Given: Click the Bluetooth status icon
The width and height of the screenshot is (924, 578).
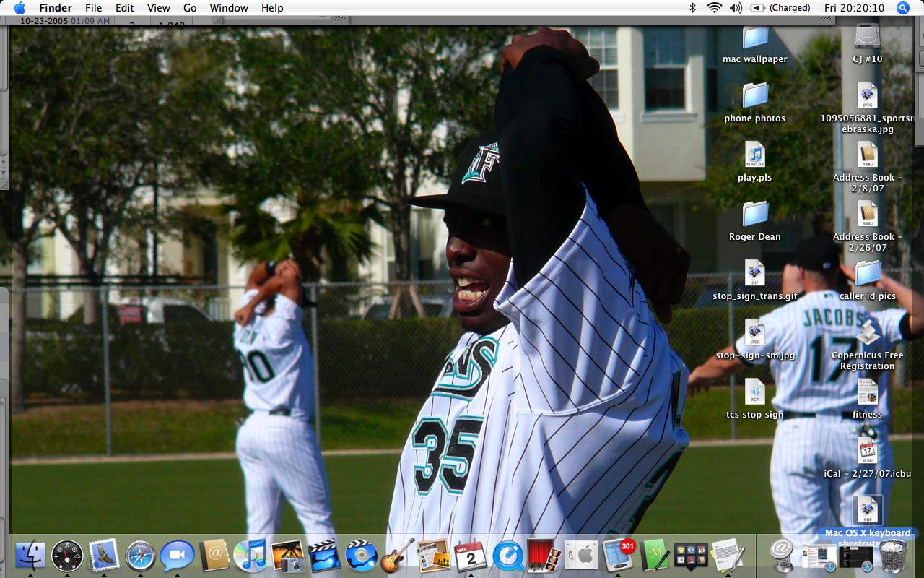Looking at the screenshot, I should [693, 8].
